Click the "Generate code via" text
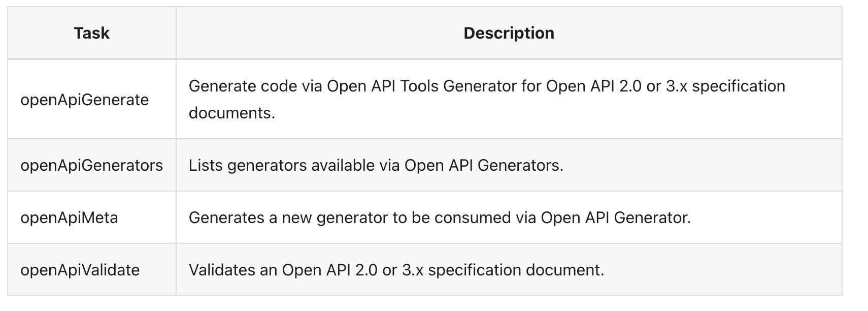The height and width of the screenshot is (311, 868). 255,86
